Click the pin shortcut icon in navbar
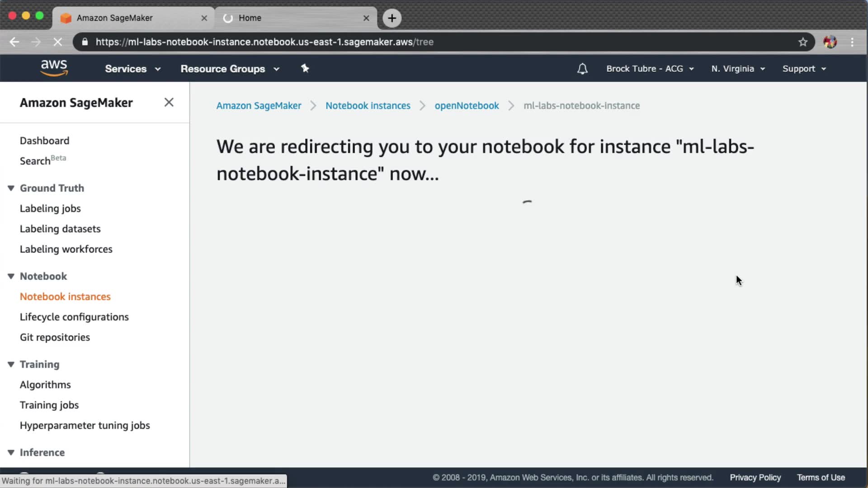The height and width of the screenshot is (488, 868). coord(305,68)
